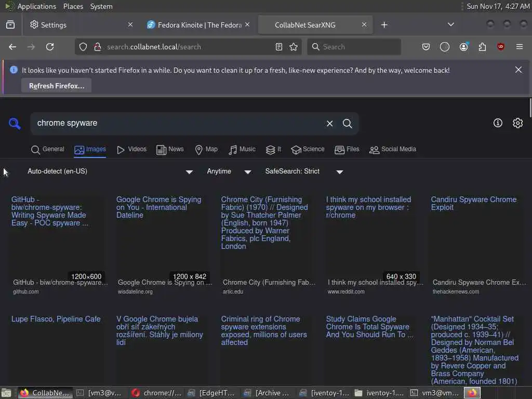Open the Firefox View icon
The width and height of the screenshot is (532, 399).
coord(10,25)
